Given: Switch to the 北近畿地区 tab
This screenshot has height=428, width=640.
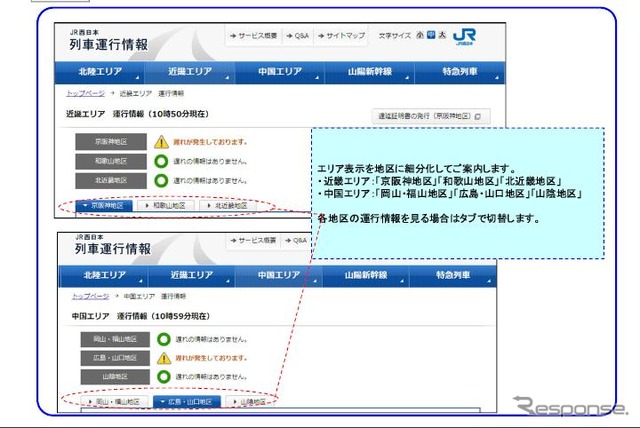Looking at the screenshot, I should (229, 206).
